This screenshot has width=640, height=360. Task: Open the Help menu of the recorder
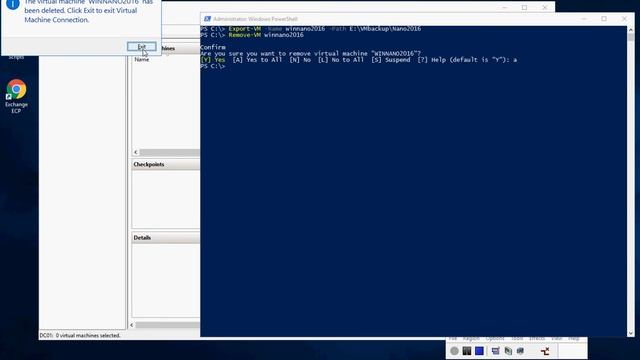(x=574, y=338)
